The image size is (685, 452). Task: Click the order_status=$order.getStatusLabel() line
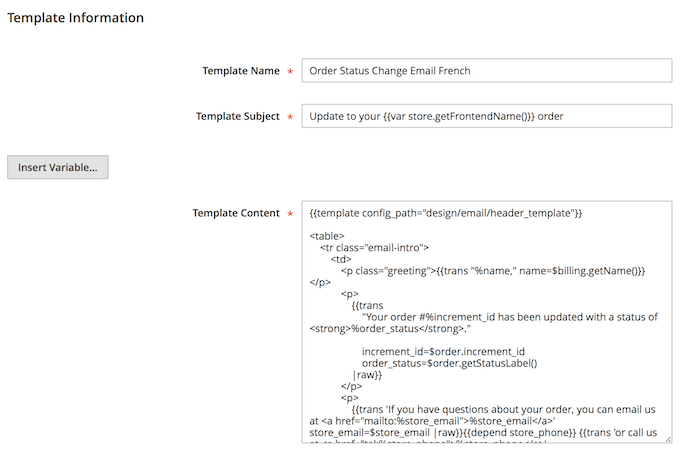pos(449,363)
